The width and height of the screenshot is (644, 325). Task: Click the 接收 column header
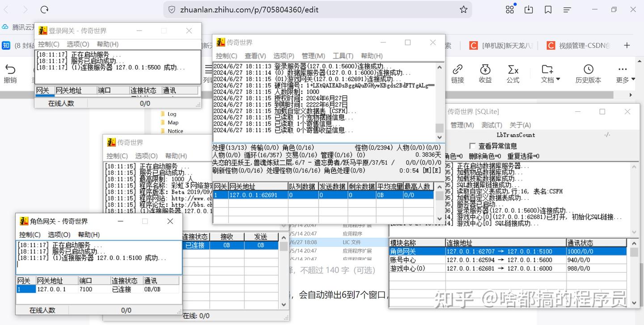[227, 236]
